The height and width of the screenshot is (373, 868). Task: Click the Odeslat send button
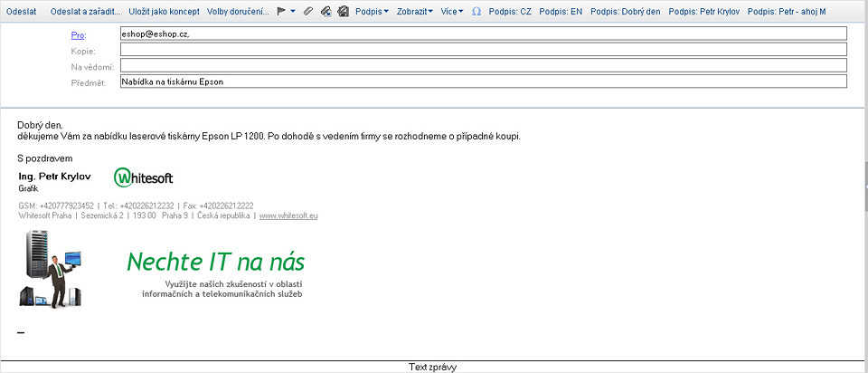point(22,12)
